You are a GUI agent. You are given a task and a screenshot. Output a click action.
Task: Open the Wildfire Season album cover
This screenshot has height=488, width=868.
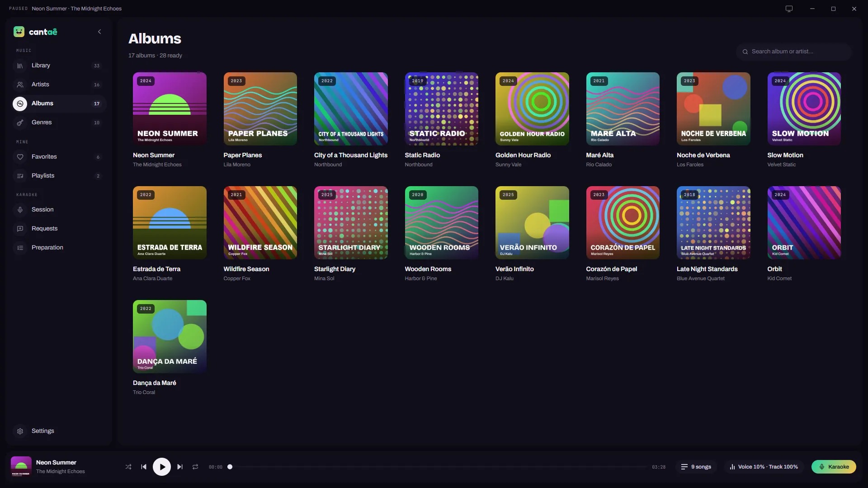tap(260, 223)
